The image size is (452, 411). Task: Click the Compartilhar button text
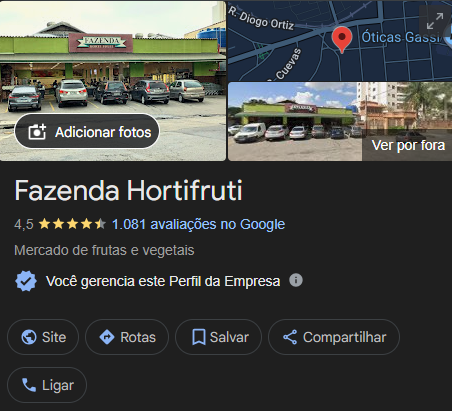(345, 337)
